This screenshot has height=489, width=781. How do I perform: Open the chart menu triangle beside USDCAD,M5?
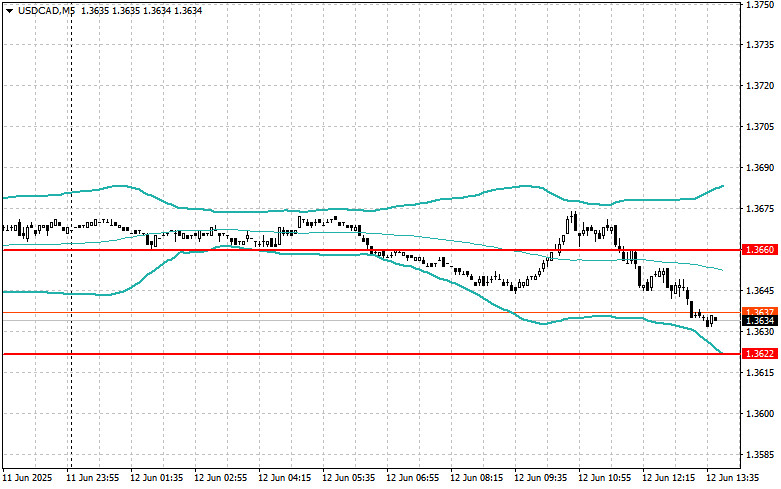[x=9, y=10]
